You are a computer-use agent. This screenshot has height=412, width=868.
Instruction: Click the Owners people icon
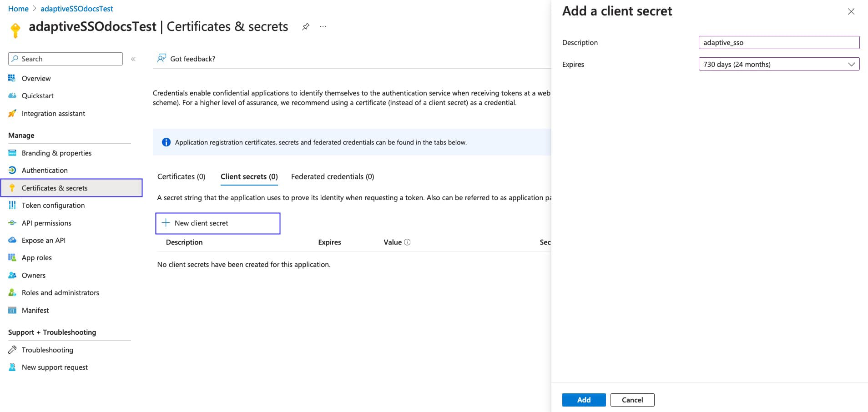(12, 275)
